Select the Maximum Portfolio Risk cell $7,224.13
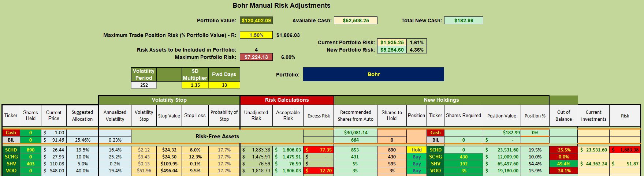The width and height of the screenshot is (644, 176). point(256,57)
